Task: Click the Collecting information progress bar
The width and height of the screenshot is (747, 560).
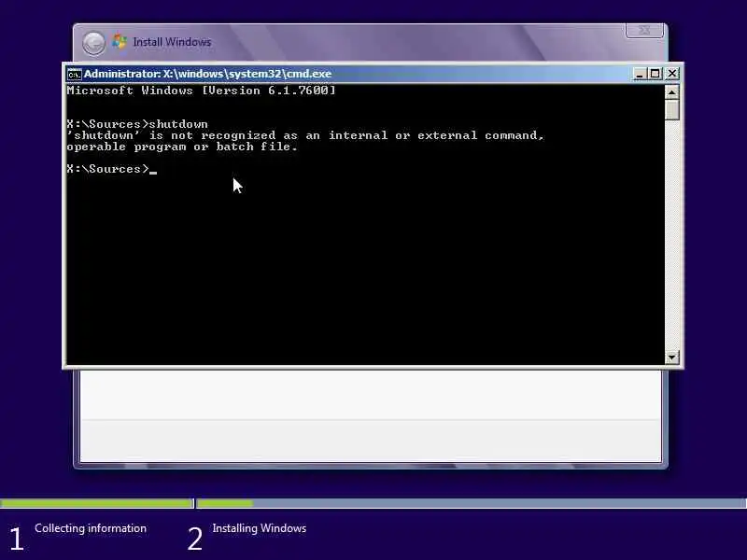Action: point(97,503)
